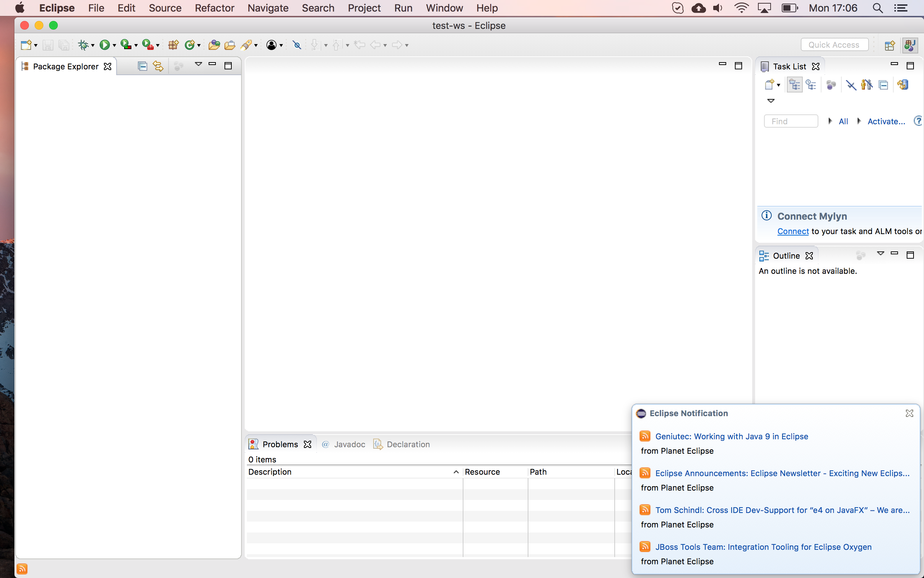Toggle Link with Editor in Package Explorer
The width and height of the screenshot is (924, 578).
(158, 66)
